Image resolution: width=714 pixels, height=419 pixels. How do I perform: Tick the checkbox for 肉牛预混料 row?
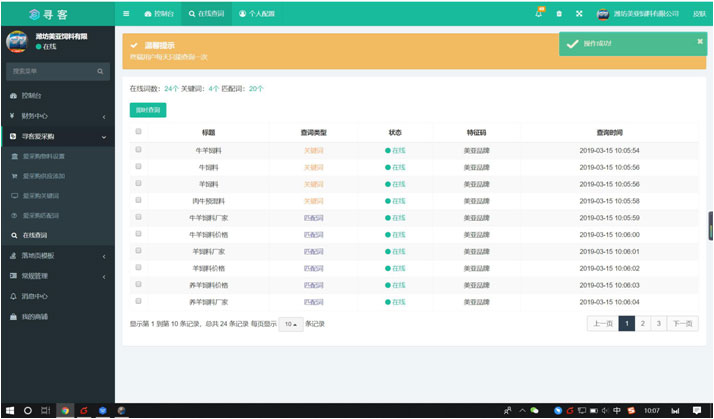pyautogui.click(x=138, y=200)
